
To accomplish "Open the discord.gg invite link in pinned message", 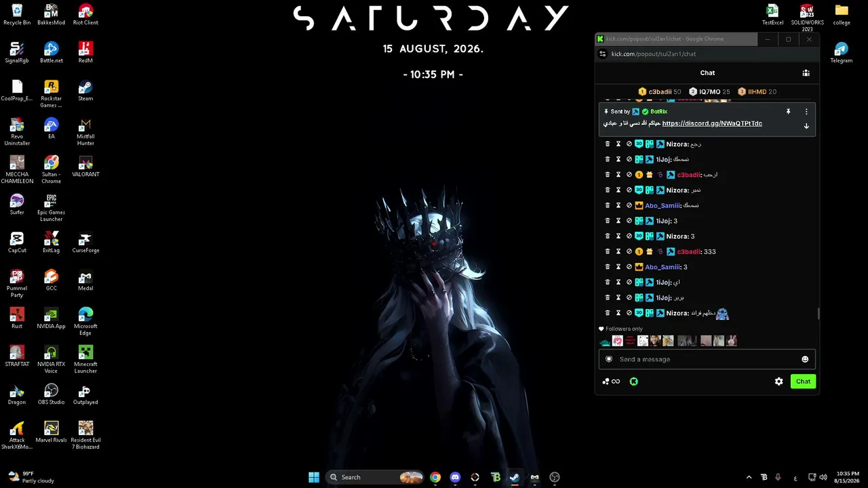I will [x=712, y=123].
